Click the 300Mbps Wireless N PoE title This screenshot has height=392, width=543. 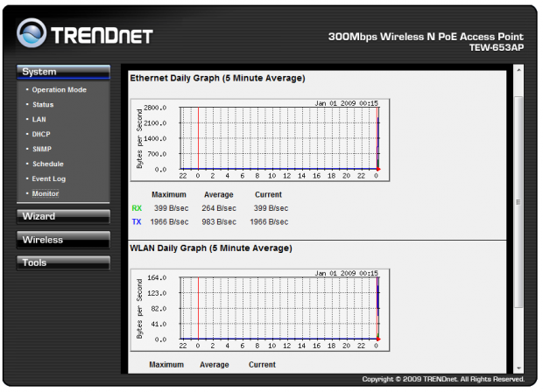click(x=426, y=37)
